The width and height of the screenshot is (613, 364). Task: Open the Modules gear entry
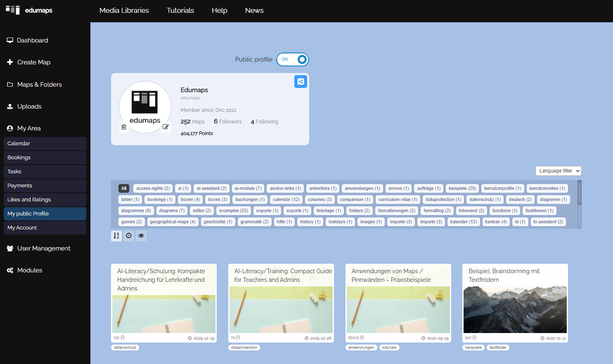[29, 270]
